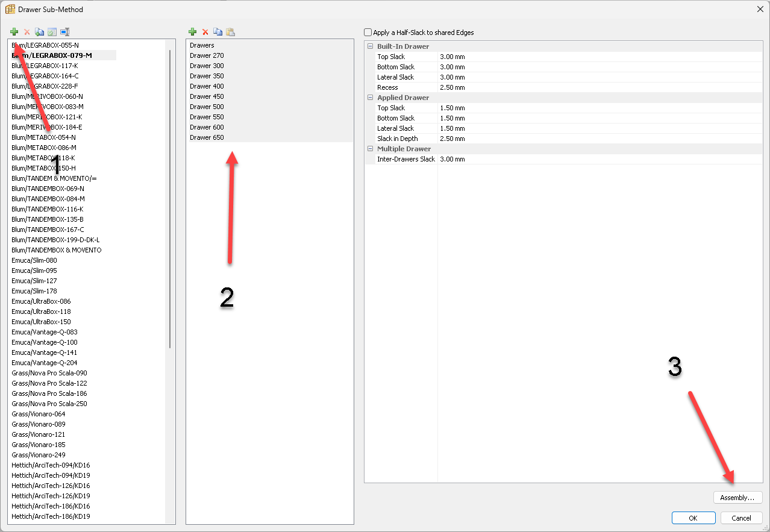The width and height of the screenshot is (770, 532).
Task: Select Blum/TANDEMBOX-116-K entry
Action: coord(48,209)
